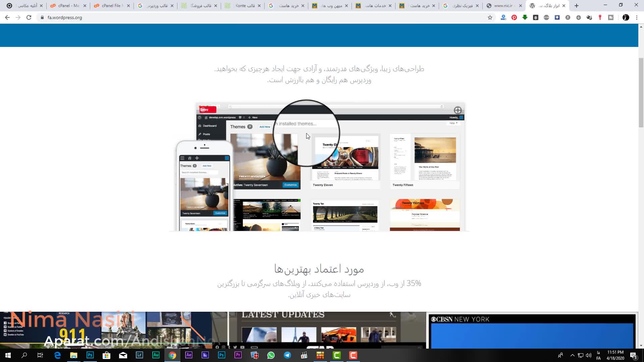Screen dimensions: 644x362
Task: Click the red Pinterest Save button on image
Action: point(207,110)
